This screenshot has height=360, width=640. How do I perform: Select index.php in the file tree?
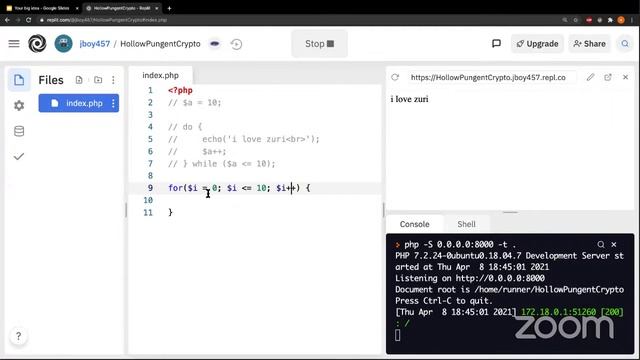point(79,103)
